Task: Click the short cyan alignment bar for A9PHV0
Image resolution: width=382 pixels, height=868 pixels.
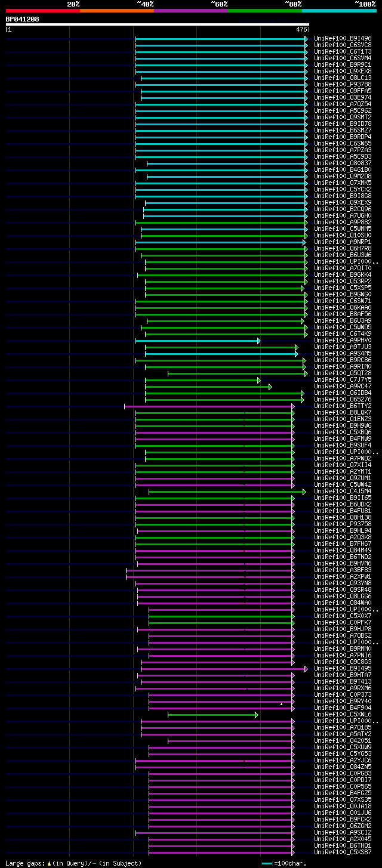Action: (x=198, y=341)
